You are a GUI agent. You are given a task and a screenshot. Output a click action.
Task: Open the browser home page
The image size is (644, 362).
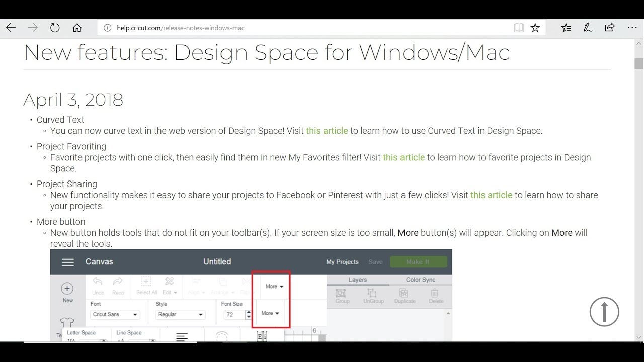[77, 28]
